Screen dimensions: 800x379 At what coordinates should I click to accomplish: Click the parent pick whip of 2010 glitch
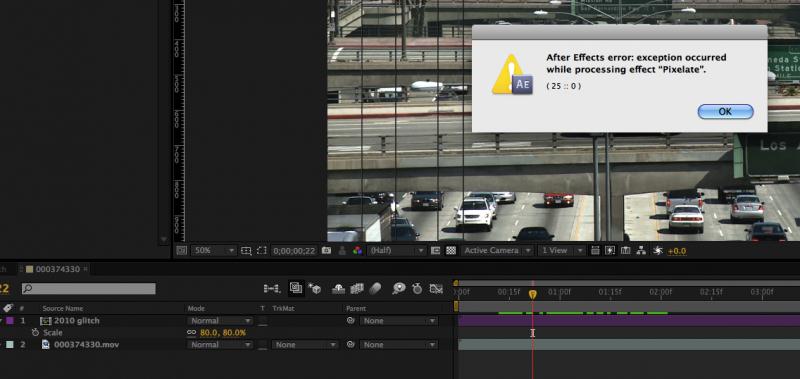(x=351, y=321)
